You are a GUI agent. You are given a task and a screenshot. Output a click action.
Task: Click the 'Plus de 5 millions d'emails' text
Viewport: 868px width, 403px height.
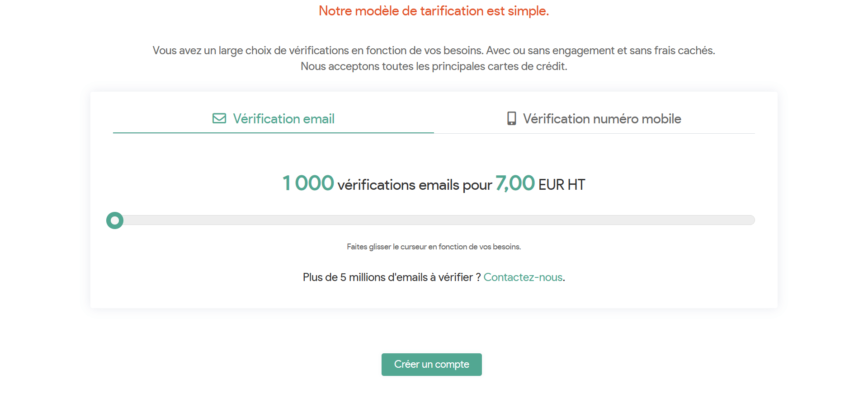pos(392,277)
